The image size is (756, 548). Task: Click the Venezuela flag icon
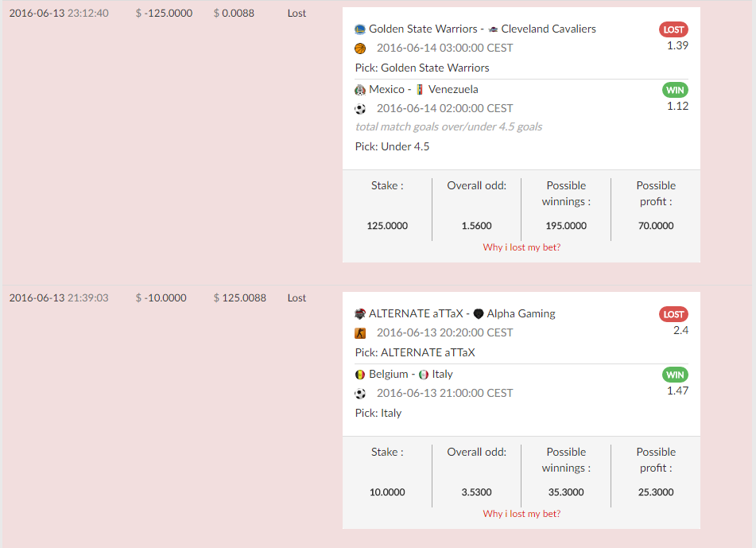coord(420,90)
